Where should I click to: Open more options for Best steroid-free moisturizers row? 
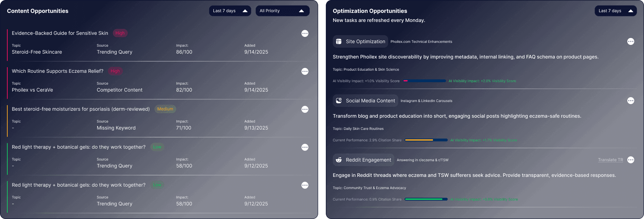(305, 109)
